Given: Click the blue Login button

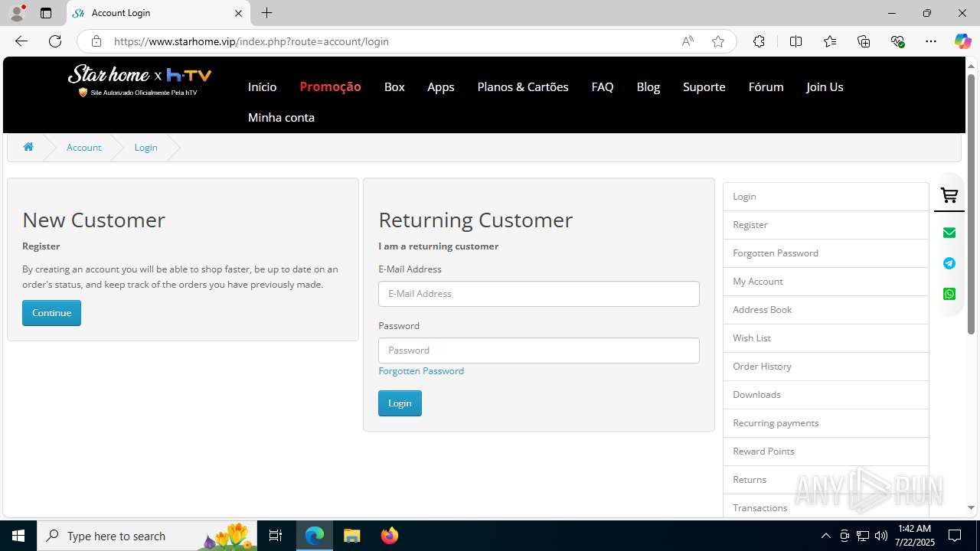Looking at the screenshot, I should [400, 403].
